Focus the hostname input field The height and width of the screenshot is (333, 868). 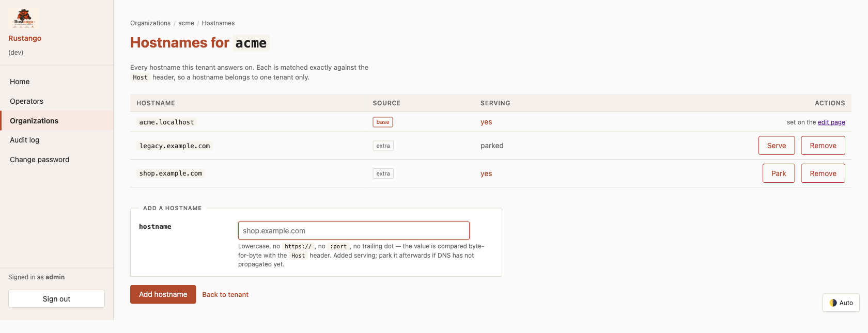(x=354, y=231)
